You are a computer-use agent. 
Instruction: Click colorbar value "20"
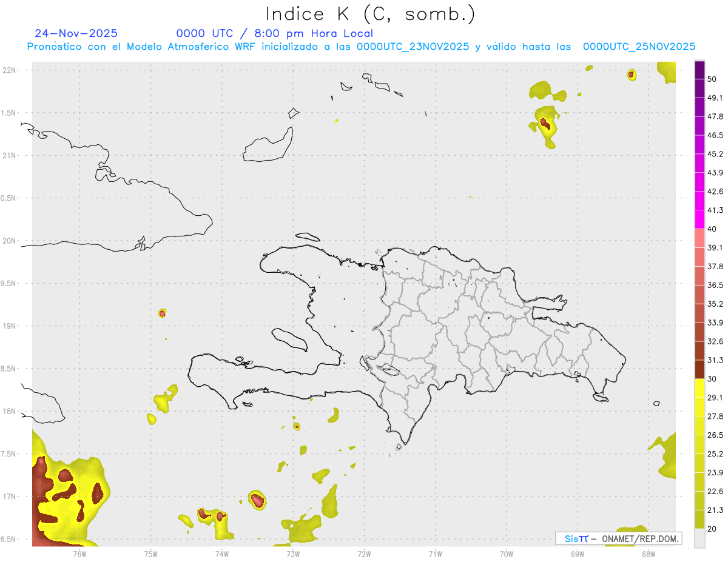pos(712,529)
